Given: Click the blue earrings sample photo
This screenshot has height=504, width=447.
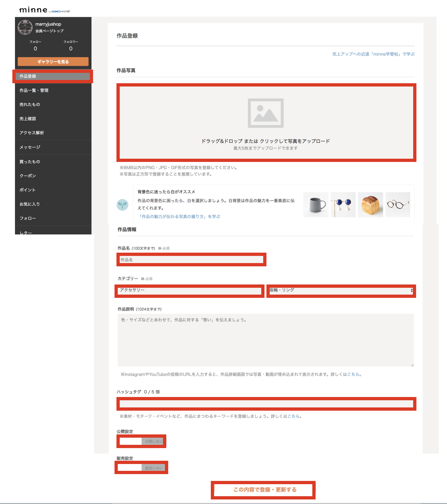Looking at the screenshot, I should click(343, 205).
